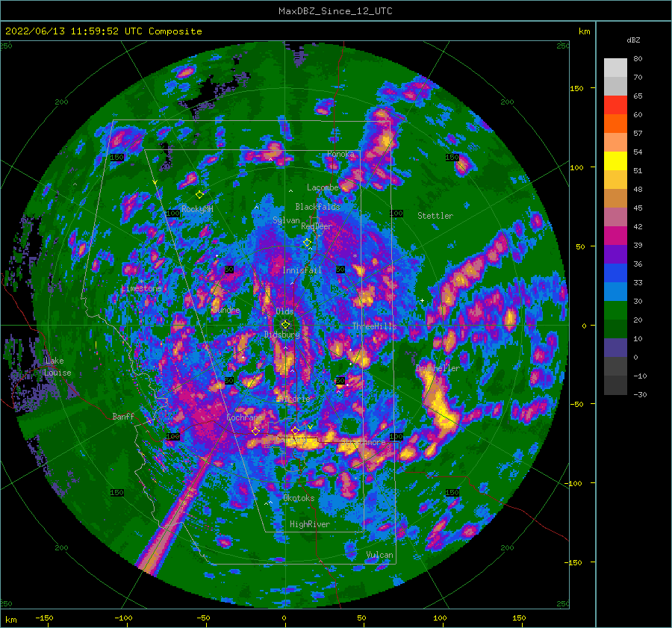Click the yellow radar site marker near Olds
672x628 pixels.
285,325
